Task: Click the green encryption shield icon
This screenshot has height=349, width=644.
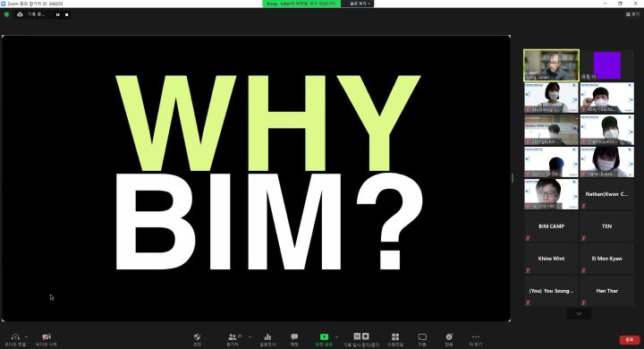Action: point(6,14)
